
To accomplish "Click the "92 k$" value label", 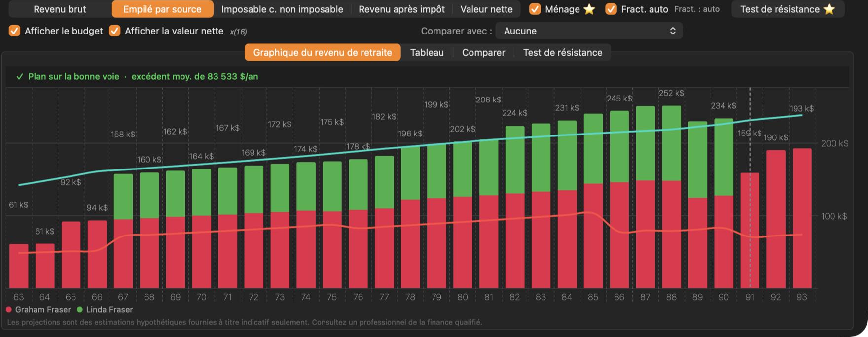I will click(x=71, y=182).
